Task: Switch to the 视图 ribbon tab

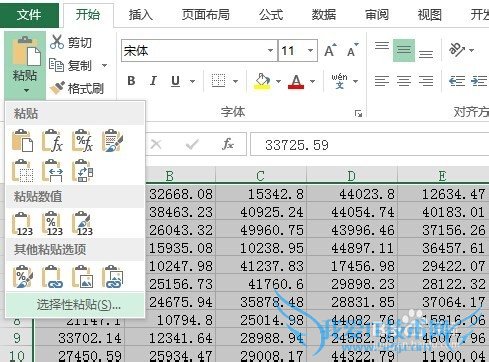Action: point(429,14)
